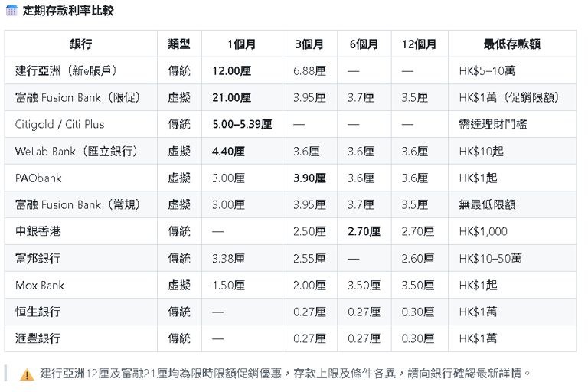Click the footnote text about 建行亞洲12厘
The width and height of the screenshot is (588, 392).
(285, 374)
